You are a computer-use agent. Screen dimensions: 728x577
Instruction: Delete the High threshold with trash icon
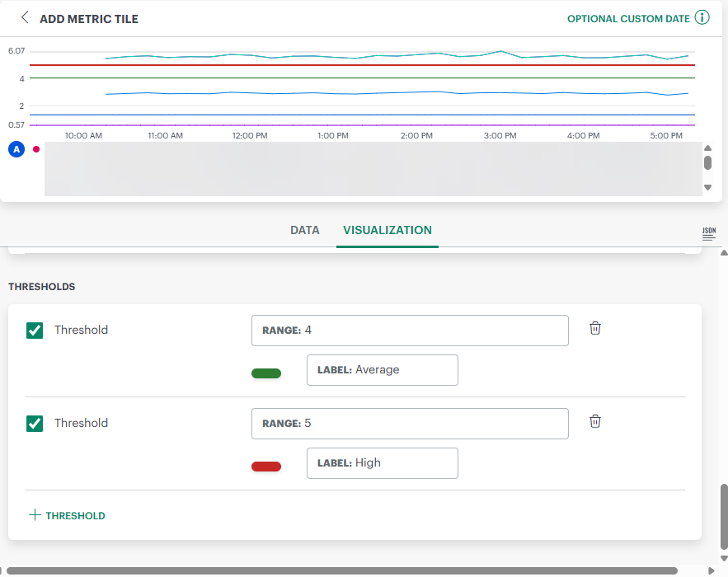tap(595, 421)
